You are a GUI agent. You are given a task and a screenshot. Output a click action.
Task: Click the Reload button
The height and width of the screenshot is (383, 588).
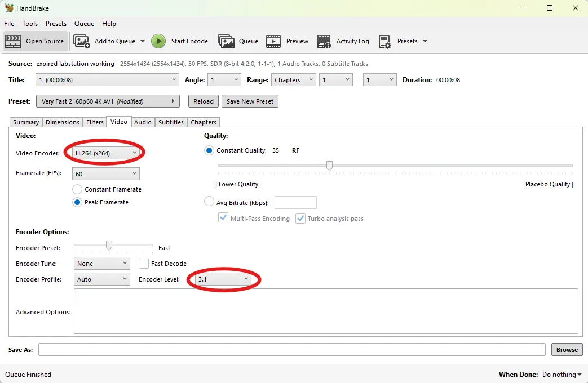(x=204, y=101)
